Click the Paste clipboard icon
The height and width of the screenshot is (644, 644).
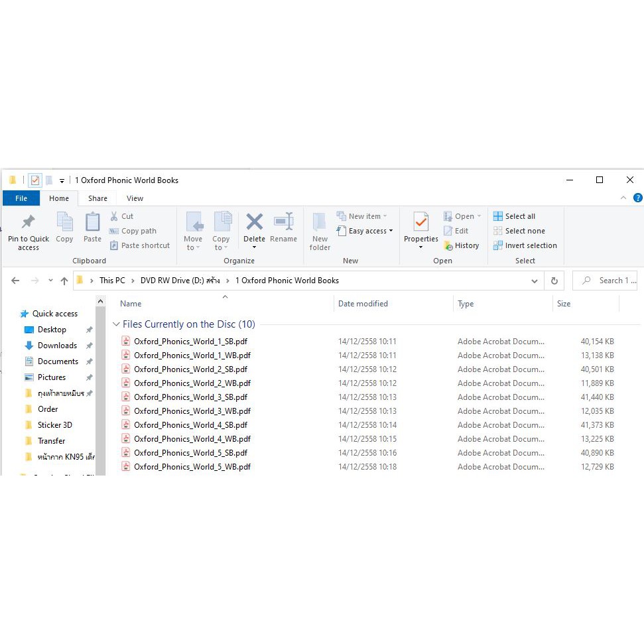coord(92,222)
